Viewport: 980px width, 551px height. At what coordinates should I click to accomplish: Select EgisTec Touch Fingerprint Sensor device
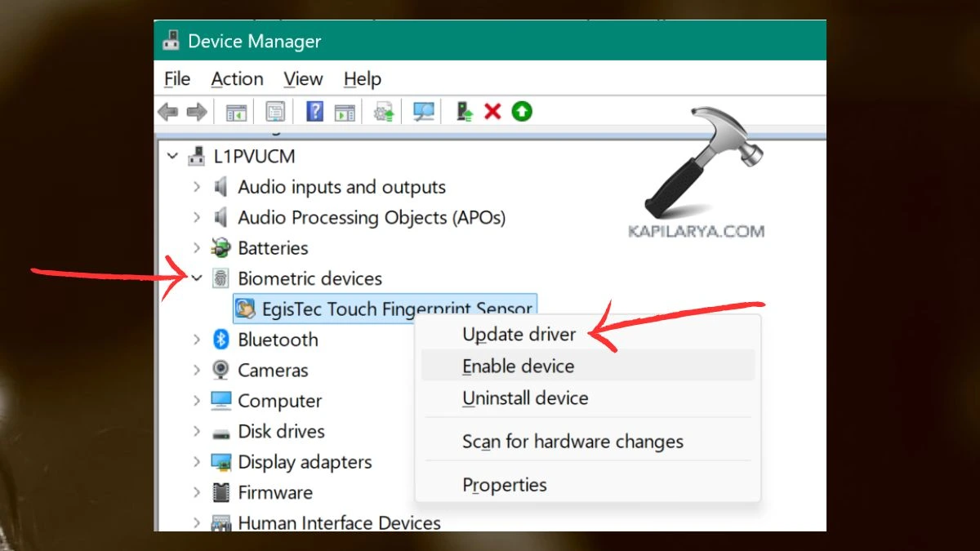396,309
